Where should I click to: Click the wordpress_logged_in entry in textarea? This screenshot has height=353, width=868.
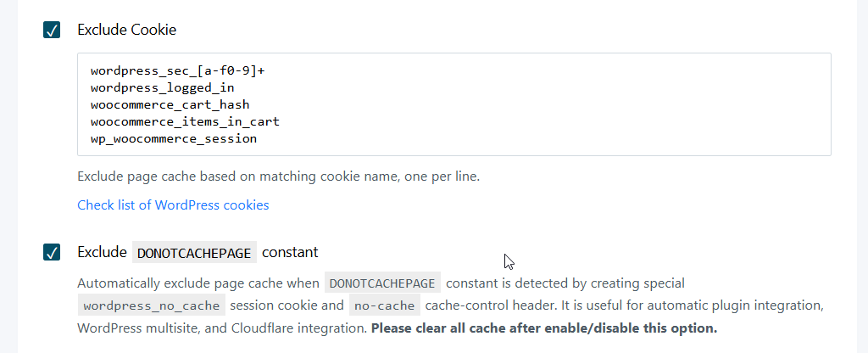coord(162,87)
